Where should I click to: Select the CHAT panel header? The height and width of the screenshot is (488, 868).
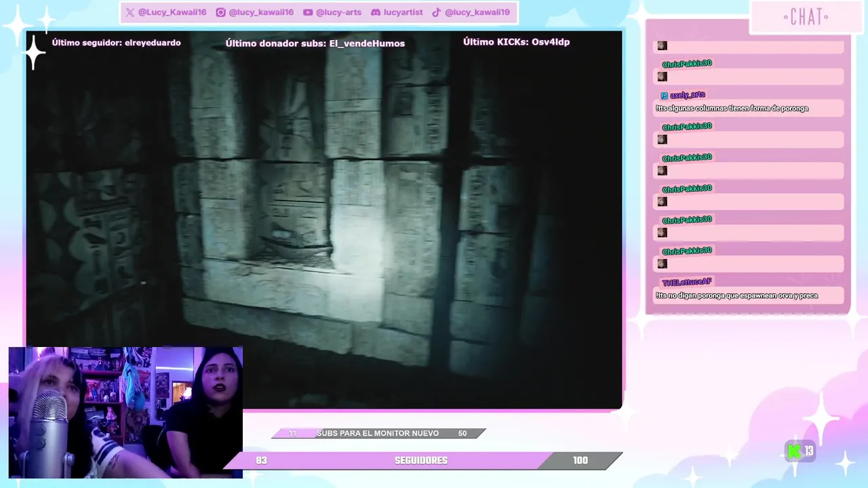pyautogui.click(x=806, y=17)
